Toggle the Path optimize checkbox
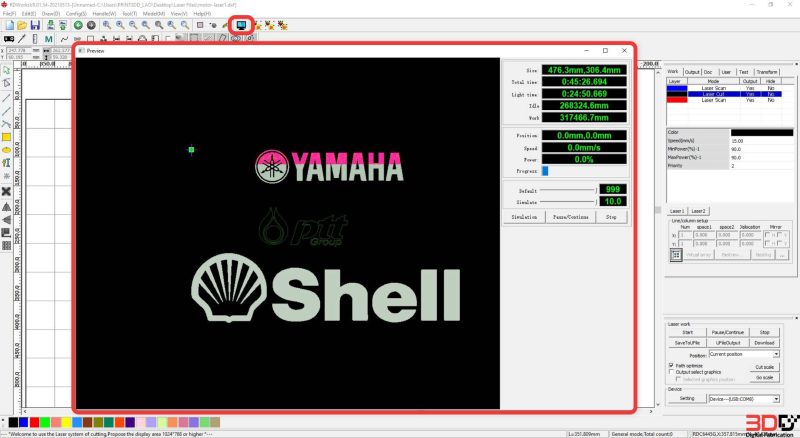Screen dimensions: 800x438 point(671,366)
